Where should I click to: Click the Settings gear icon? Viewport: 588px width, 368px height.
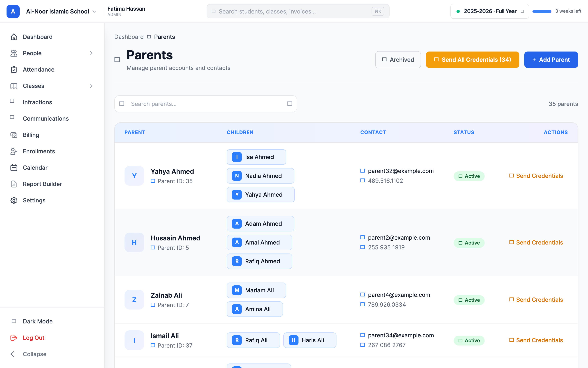[x=14, y=200]
